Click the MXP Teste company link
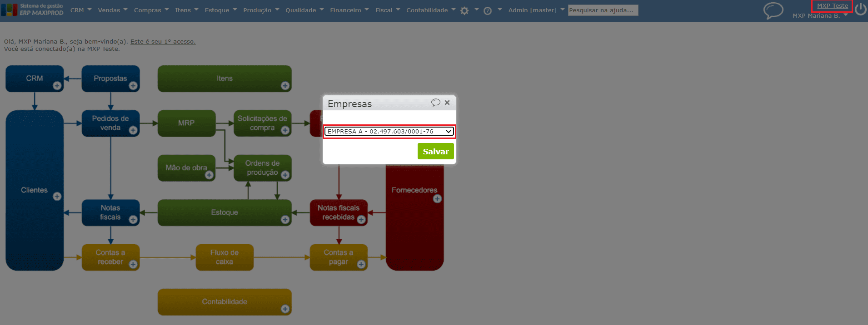Image resolution: width=868 pixels, height=325 pixels. [832, 6]
